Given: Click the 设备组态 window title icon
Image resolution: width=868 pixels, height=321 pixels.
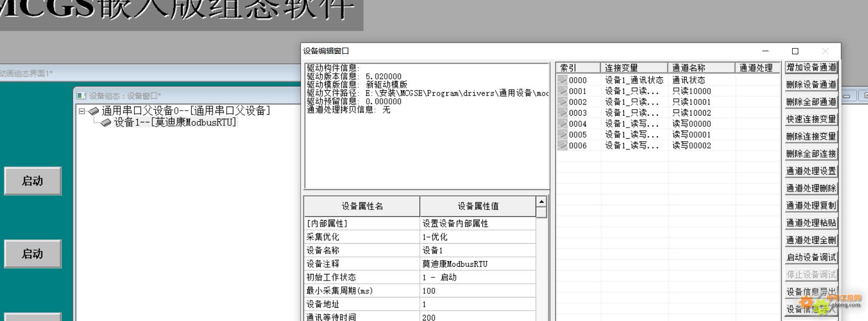Looking at the screenshot, I should (x=82, y=96).
